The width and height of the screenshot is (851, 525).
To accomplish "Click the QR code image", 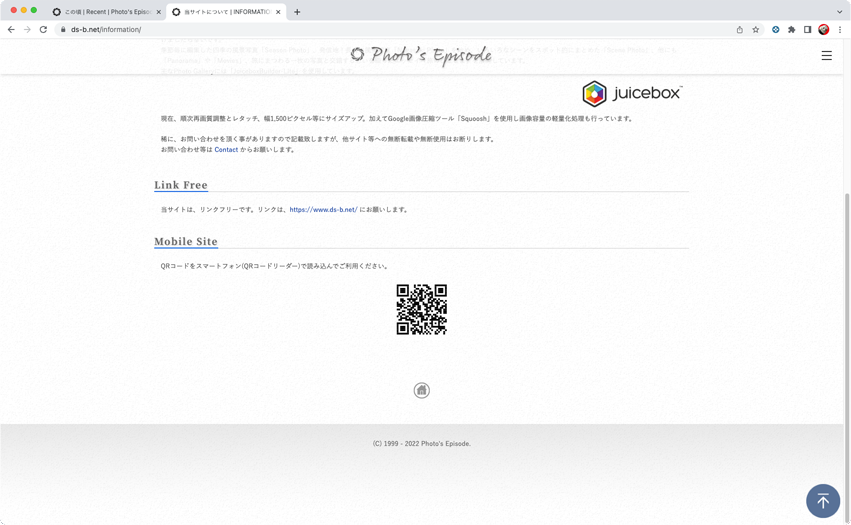I will pos(421,309).
